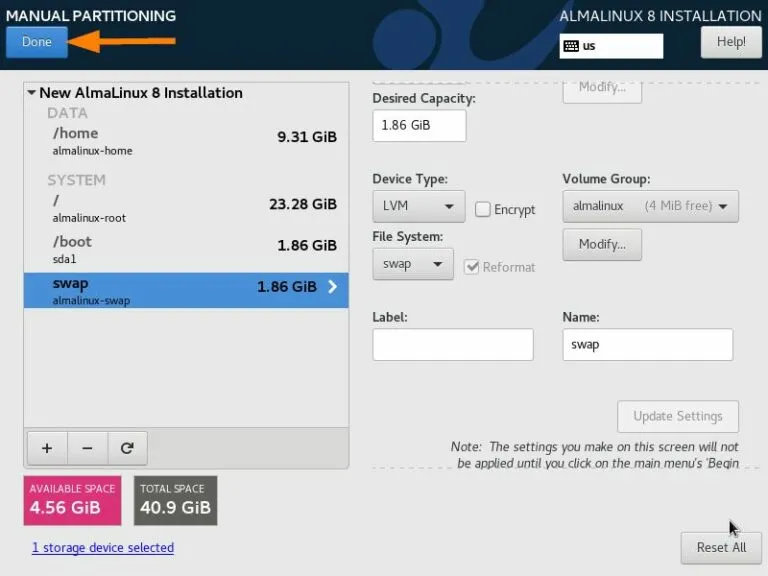The height and width of the screenshot is (576, 768).
Task: Click the MANUAL PARTITIONING title
Action: pos(91,16)
